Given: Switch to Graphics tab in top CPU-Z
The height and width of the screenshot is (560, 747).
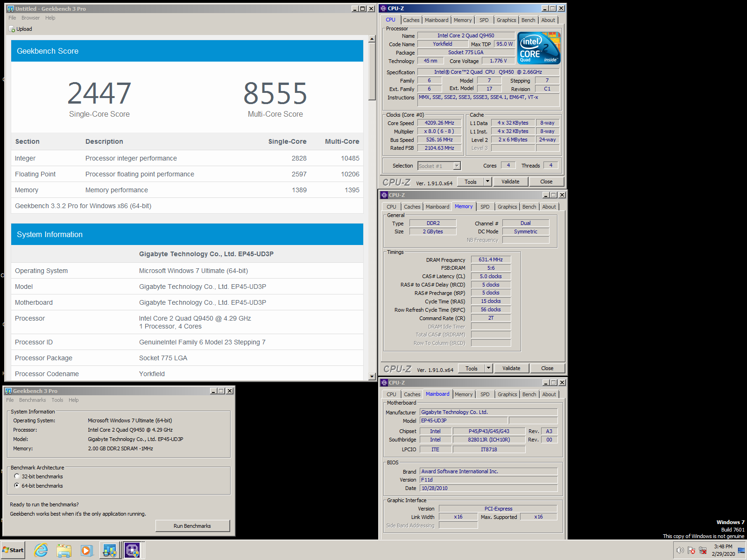Looking at the screenshot, I should [507, 20].
